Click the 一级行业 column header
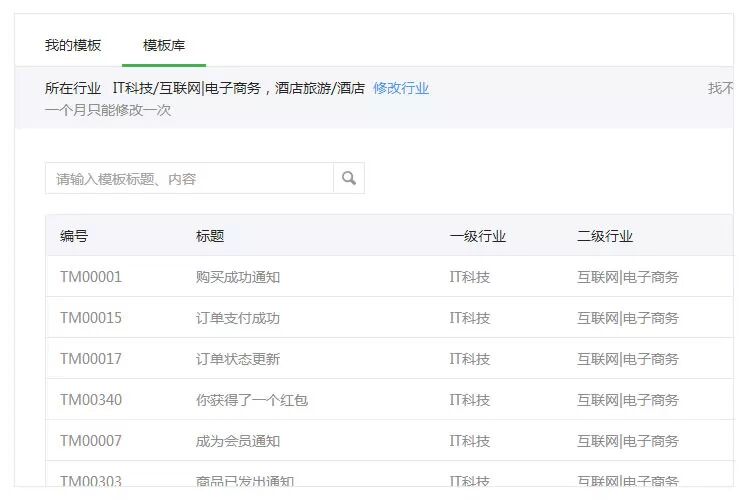The image size is (750, 500). point(477,236)
